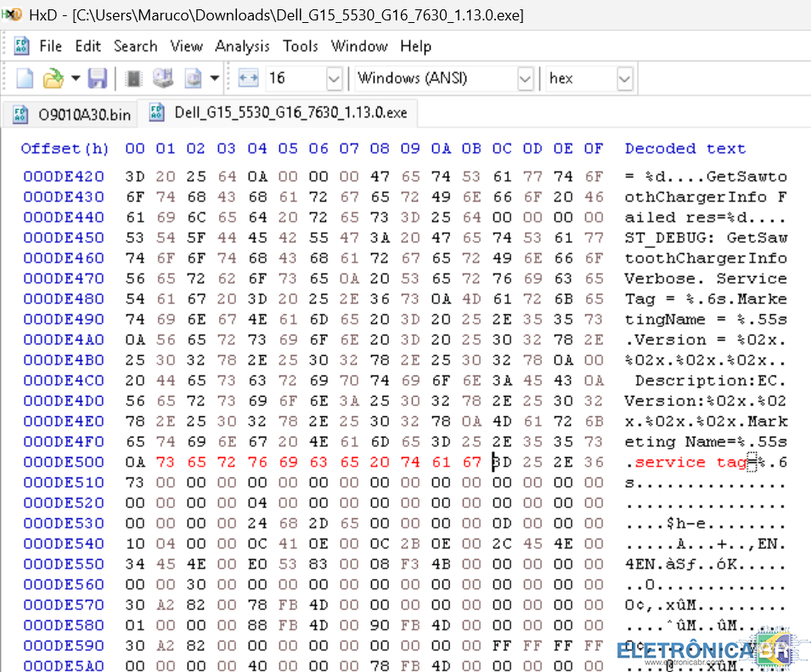The height and width of the screenshot is (672, 811).
Task: Open the Analysis menu
Action: [242, 46]
